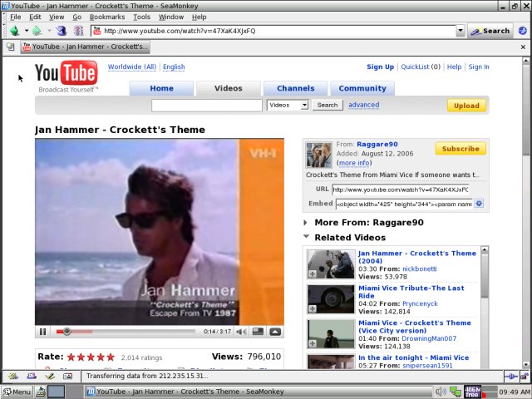Open the Back history dropdown arrow

(26, 31)
